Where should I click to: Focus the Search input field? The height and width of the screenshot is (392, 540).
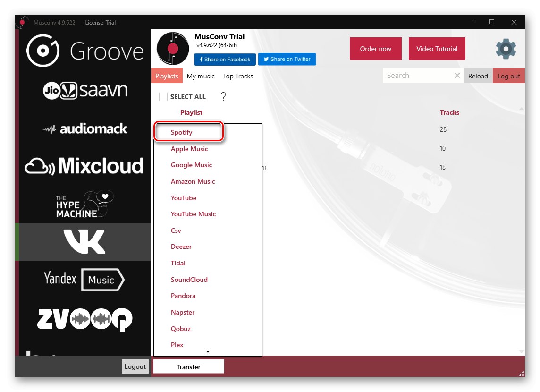pos(418,76)
